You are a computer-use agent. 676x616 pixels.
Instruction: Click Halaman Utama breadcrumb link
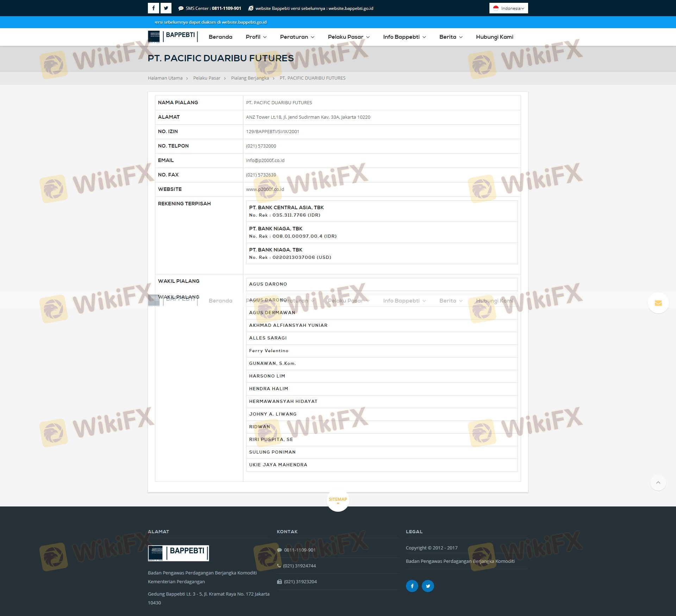click(x=165, y=78)
